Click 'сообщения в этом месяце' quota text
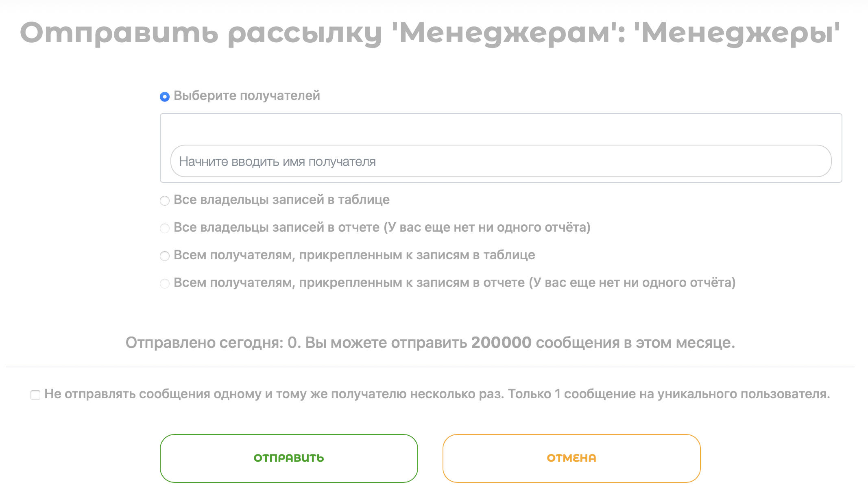 pyautogui.click(x=635, y=343)
